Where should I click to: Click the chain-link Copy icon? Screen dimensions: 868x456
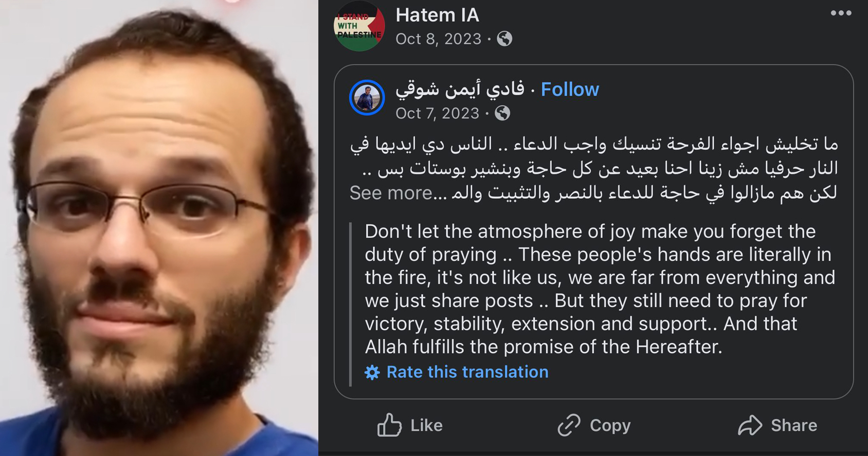[569, 426]
